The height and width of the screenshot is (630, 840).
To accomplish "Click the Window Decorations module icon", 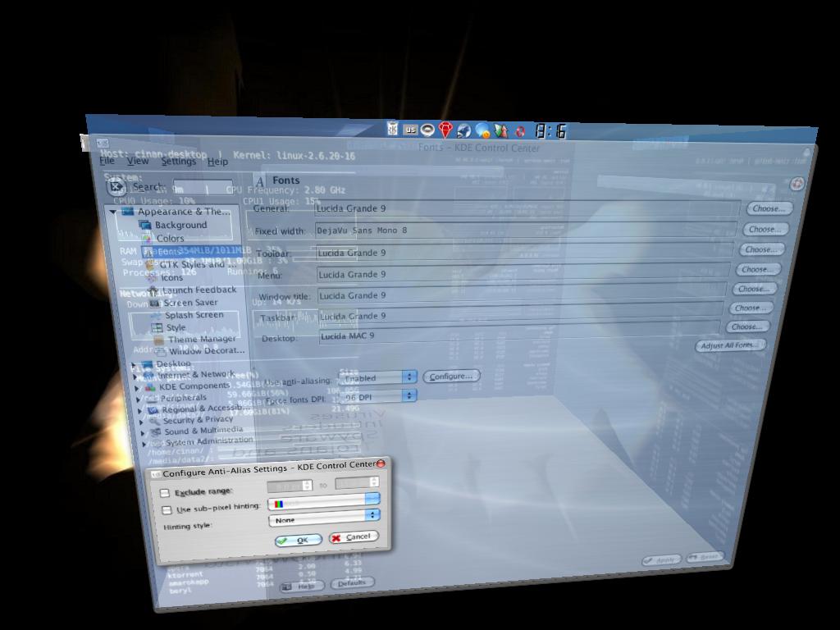I will pyautogui.click(x=160, y=351).
